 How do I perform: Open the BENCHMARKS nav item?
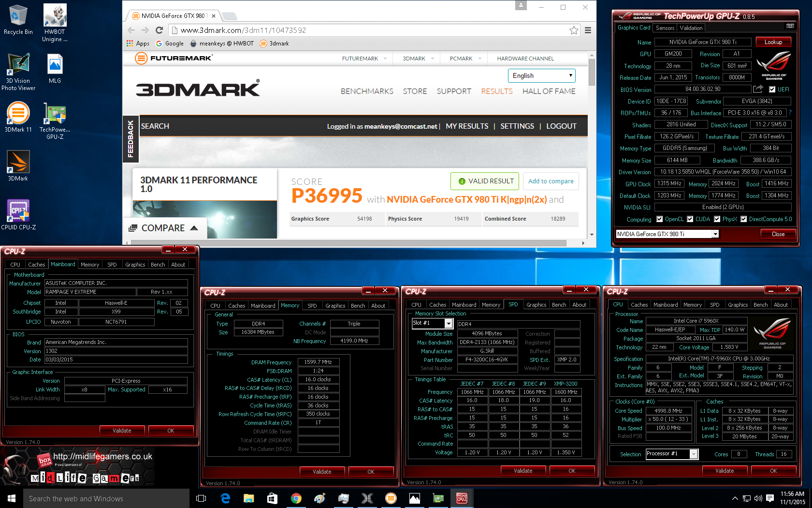point(367,91)
